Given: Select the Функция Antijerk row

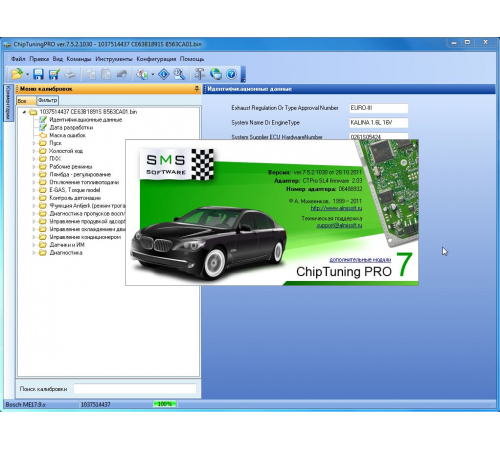Looking at the screenshot, I should (x=87, y=206).
